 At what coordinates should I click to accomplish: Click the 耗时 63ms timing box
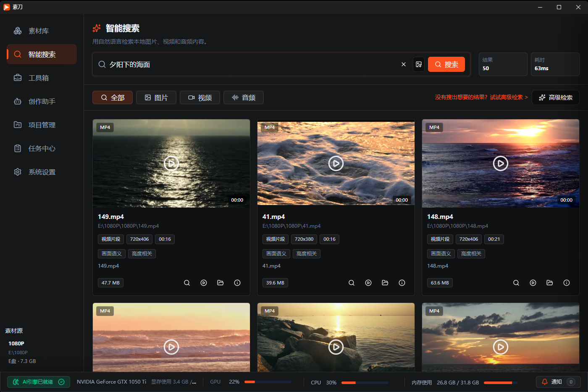coord(555,64)
